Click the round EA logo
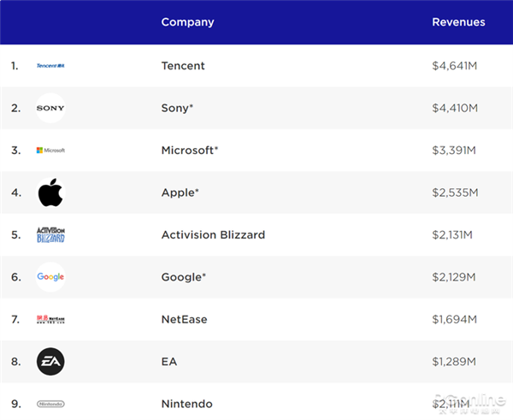Image resolution: width=513 pixels, height=420 pixels. click(50, 362)
